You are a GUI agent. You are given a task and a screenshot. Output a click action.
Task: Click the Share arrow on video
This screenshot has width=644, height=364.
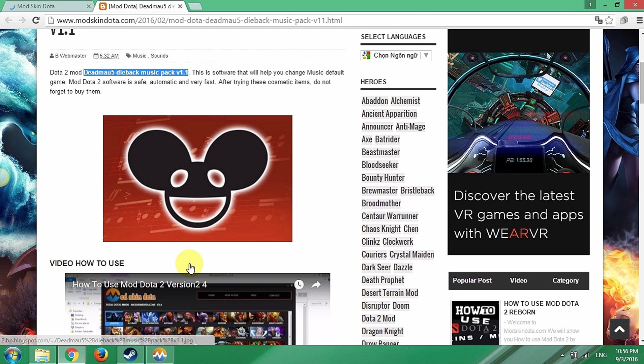tap(316, 285)
